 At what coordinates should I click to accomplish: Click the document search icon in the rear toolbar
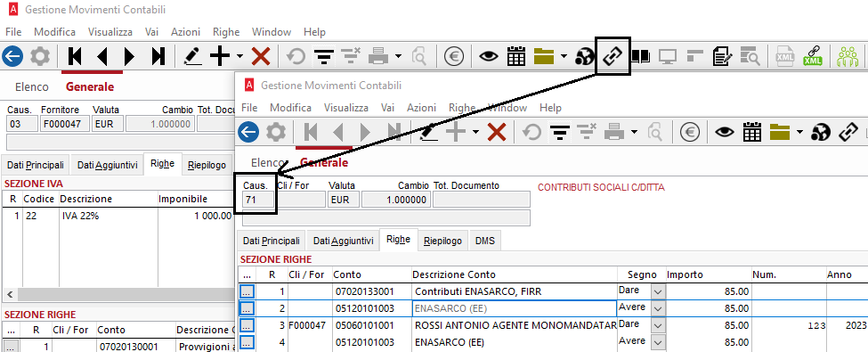[x=750, y=56]
